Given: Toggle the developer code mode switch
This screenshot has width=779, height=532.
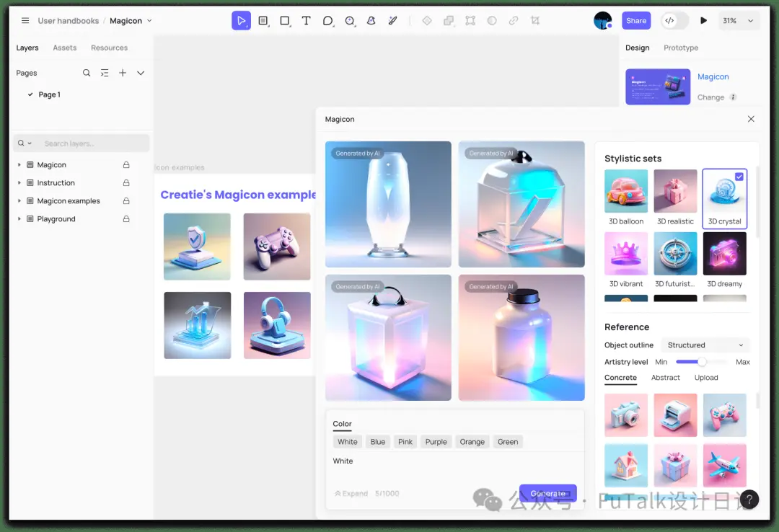Looking at the screenshot, I should [x=675, y=21].
